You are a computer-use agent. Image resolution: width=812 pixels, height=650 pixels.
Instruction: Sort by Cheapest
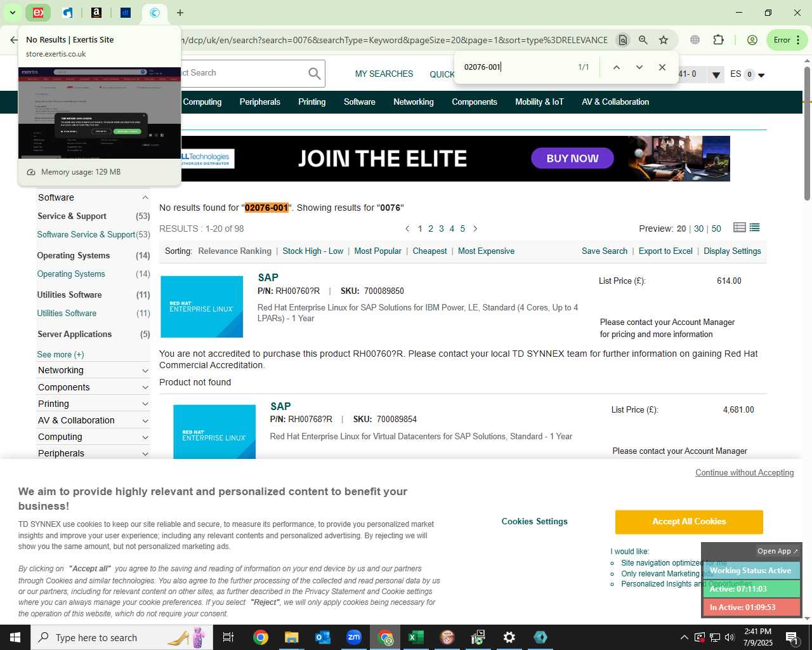point(429,251)
